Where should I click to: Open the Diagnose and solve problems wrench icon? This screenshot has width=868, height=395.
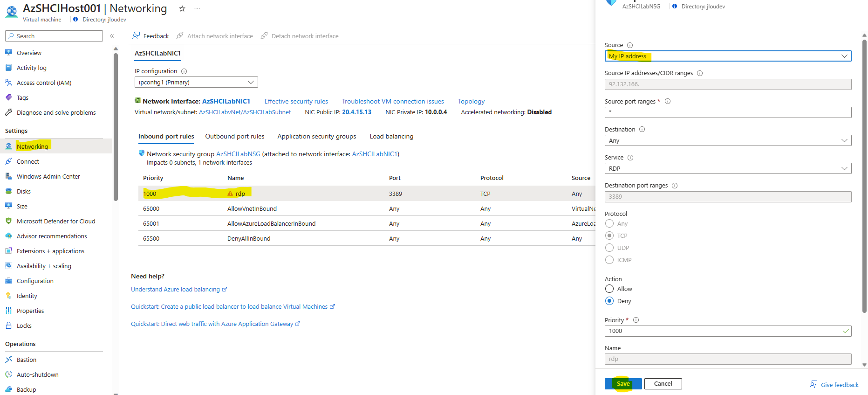pyautogui.click(x=8, y=112)
